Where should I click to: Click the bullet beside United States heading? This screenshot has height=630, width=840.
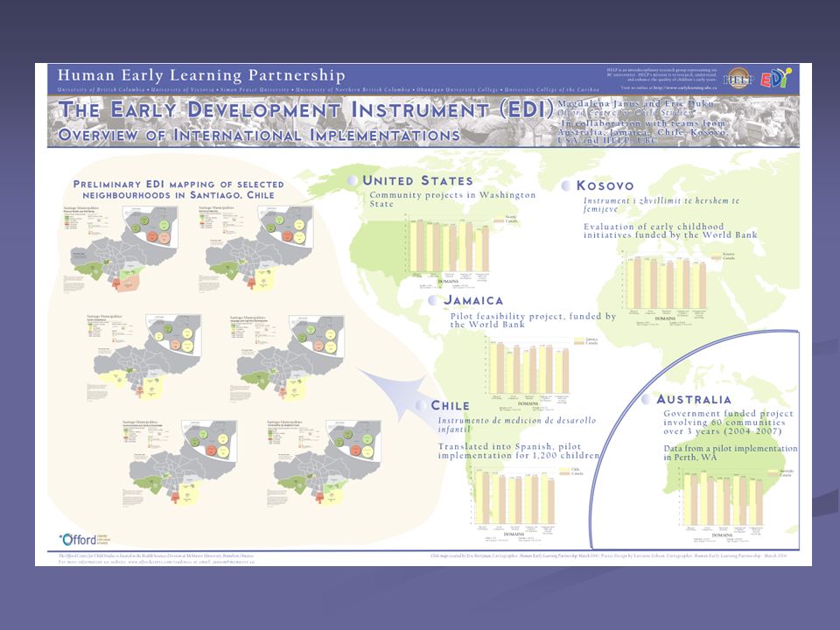(353, 180)
